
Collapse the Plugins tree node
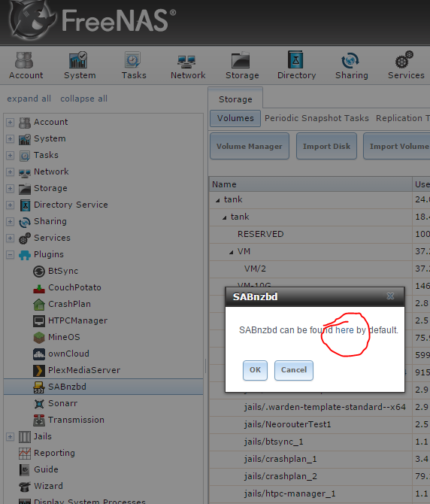[x=10, y=255]
